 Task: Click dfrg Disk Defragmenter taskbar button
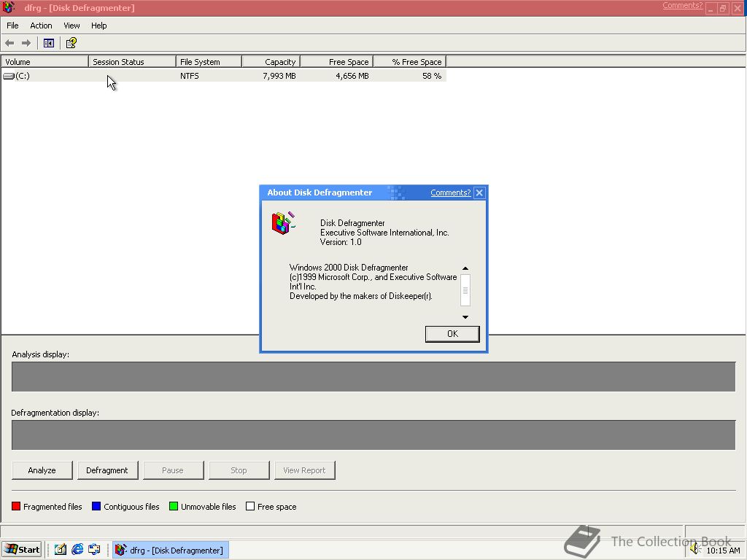(171, 550)
